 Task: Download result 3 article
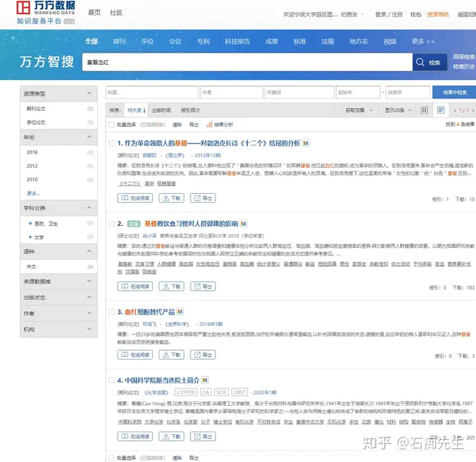(171, 354)
